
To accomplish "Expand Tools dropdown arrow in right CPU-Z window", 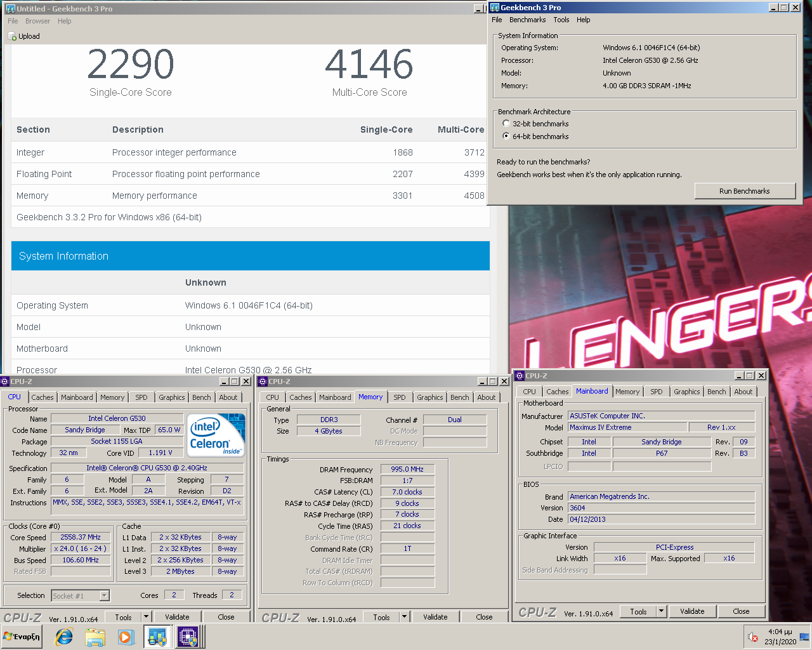I will pyautogui.click(x=661, y=611).
